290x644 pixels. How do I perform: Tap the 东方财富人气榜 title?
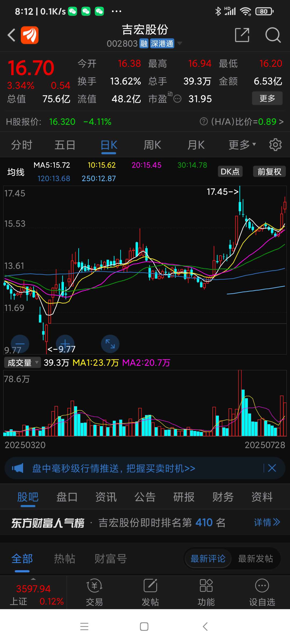(48, 523)
